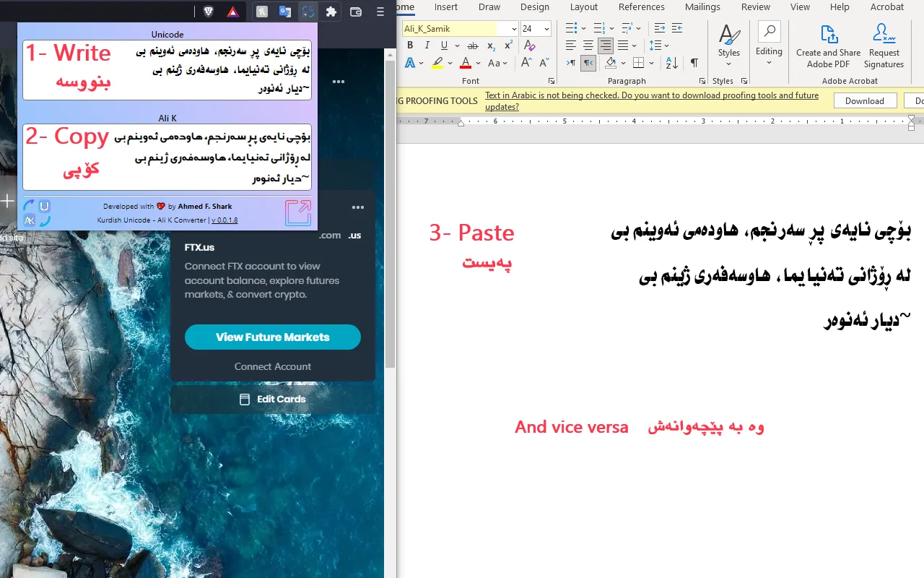Switch to Design ribbon tab
The image size is (924, 578).
535,7
